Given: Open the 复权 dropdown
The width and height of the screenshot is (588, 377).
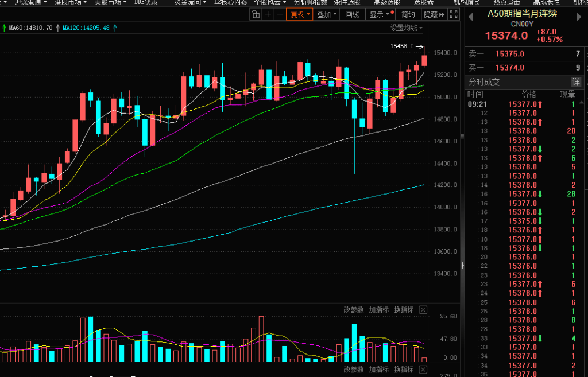Looking at the screenshot, I should pos(300,15).
